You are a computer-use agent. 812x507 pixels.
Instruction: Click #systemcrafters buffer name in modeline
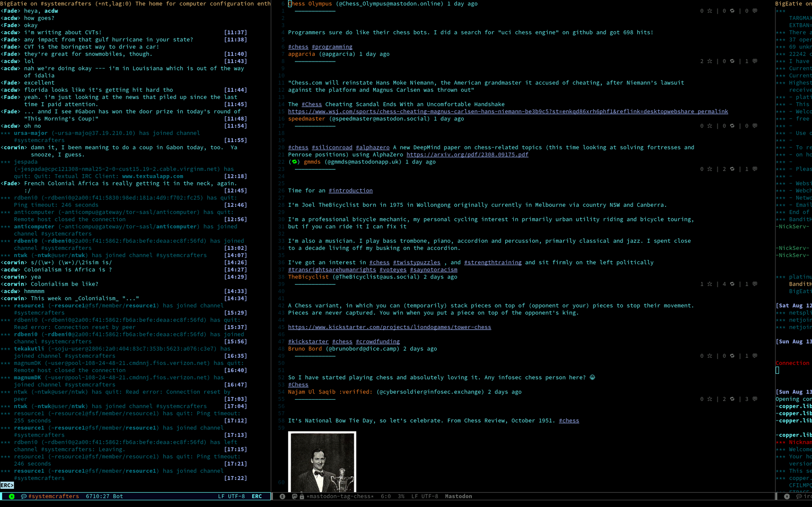pyautogui.click(x=54, y=496)
